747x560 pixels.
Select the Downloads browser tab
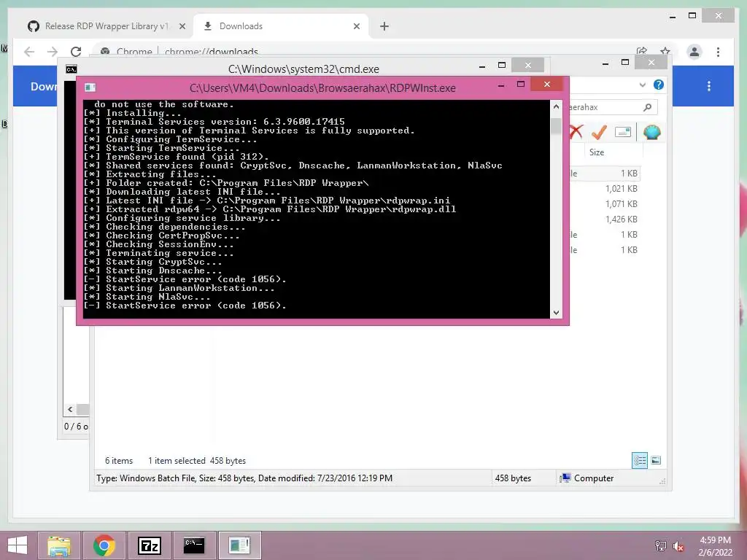click(x=281, y=26)
